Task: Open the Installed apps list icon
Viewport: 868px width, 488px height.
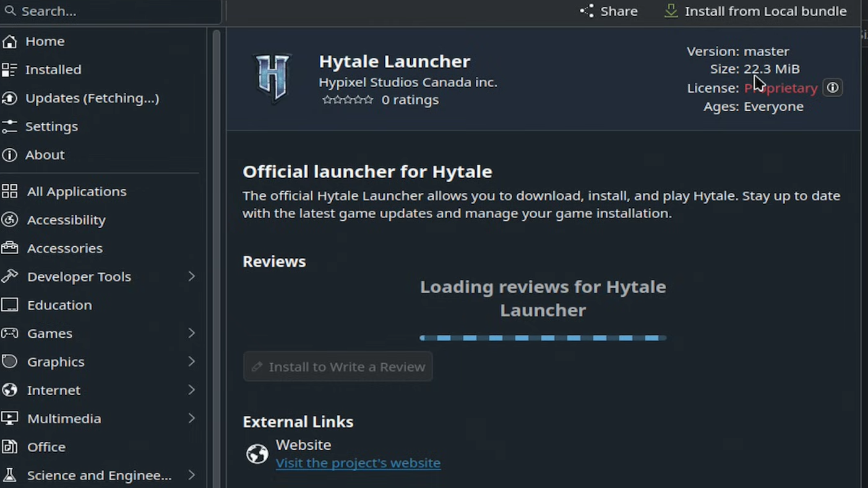Action: [x=9, y=70]
